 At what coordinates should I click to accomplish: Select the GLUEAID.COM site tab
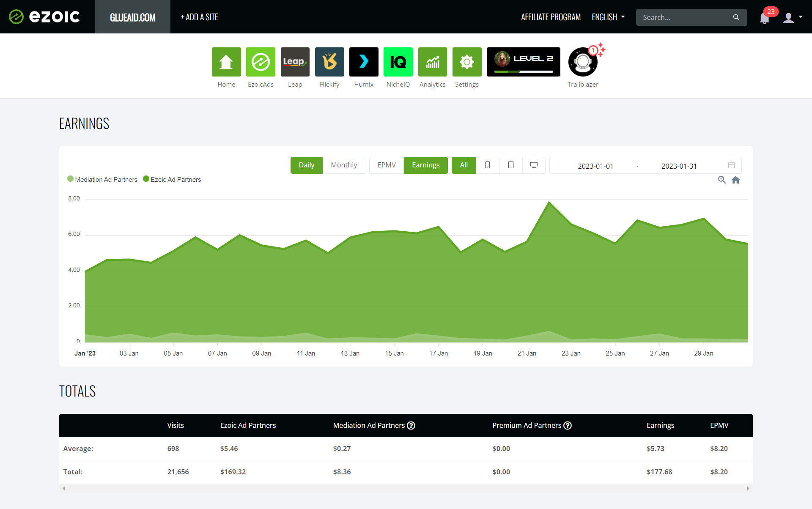pyautogui.click(x=133, y=17)
